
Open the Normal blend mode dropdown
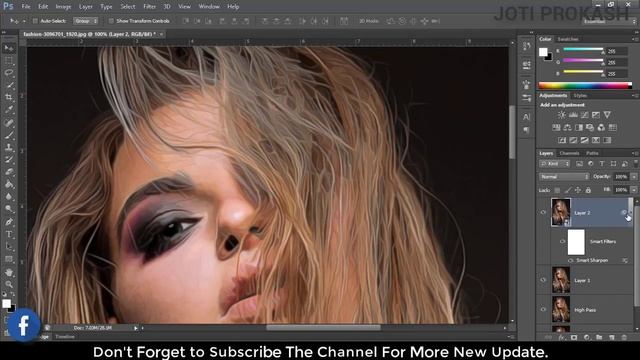564,177
